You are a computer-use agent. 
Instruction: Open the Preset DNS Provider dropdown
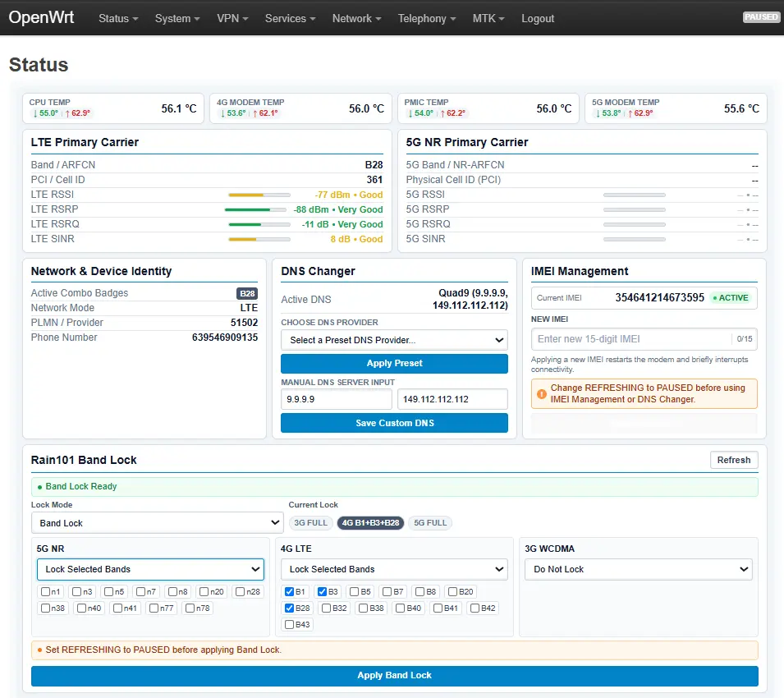[x=395, y=340]
